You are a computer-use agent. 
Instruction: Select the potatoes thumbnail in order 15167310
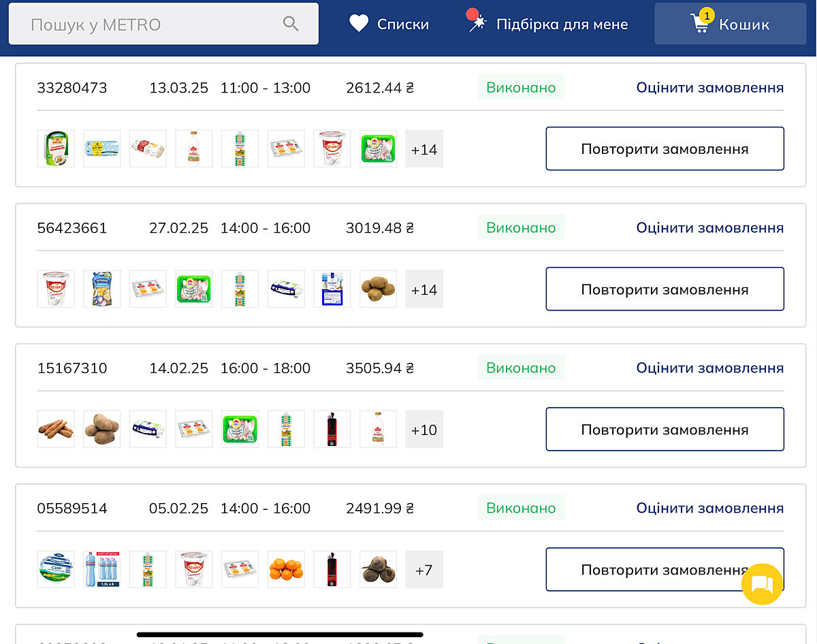point(101,429)
